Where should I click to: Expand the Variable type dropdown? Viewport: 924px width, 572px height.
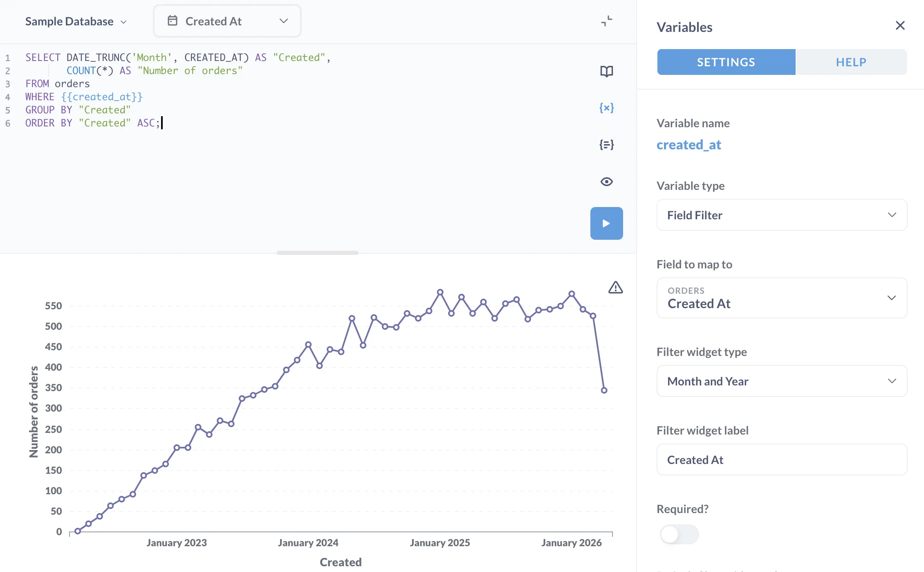click(x=781, y=215)
